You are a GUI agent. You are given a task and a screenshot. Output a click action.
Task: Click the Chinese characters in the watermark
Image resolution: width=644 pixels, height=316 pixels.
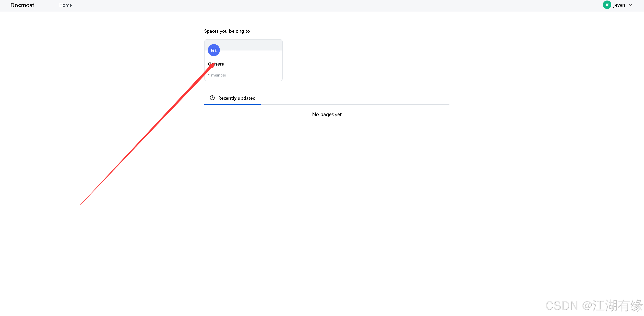(x=617, y=306)
